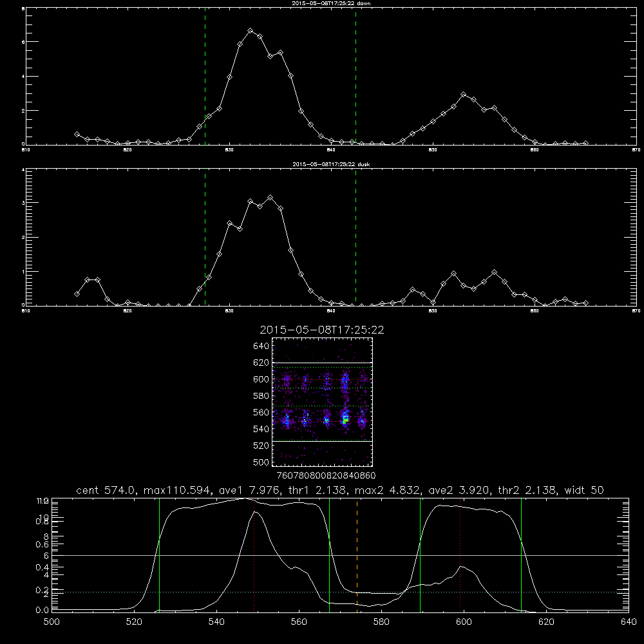Click the spectral image y-axis label 560
The width and height of the screenshot is (644, 644).
point(261,412)
